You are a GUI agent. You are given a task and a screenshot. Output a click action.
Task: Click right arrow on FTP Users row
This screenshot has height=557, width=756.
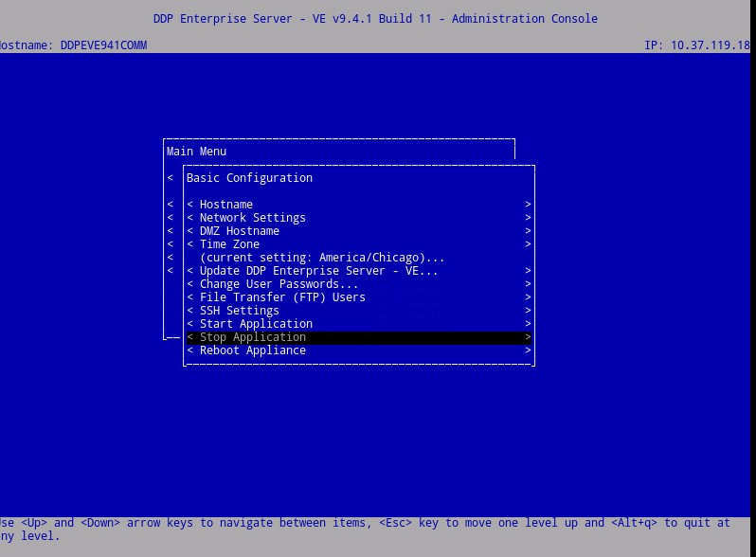coord(528,297)
